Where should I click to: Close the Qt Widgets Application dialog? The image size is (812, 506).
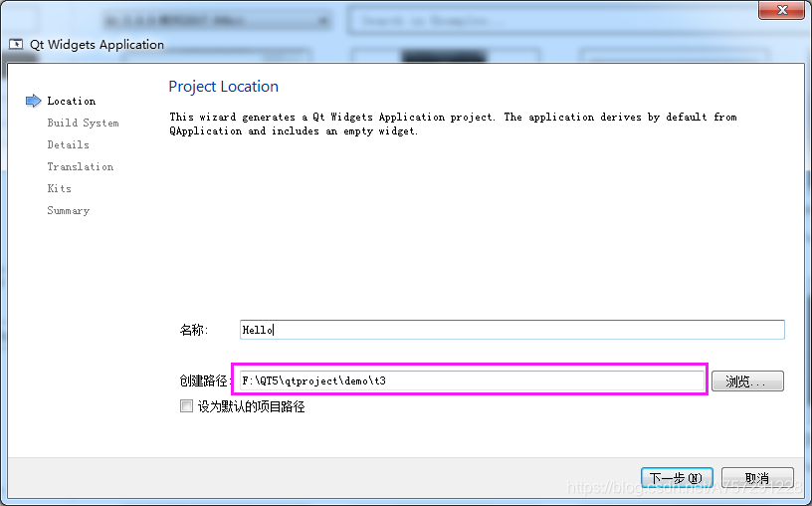point(782,10)
